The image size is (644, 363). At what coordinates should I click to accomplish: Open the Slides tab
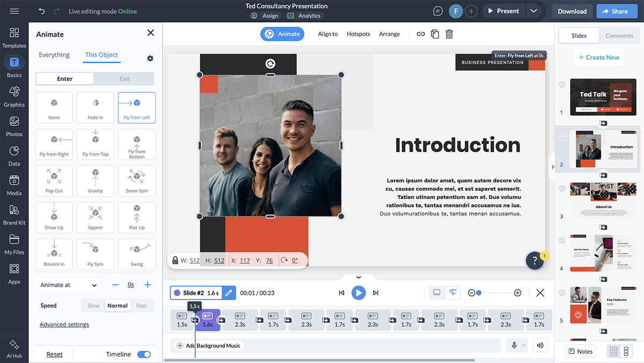(x=579, y=36)
